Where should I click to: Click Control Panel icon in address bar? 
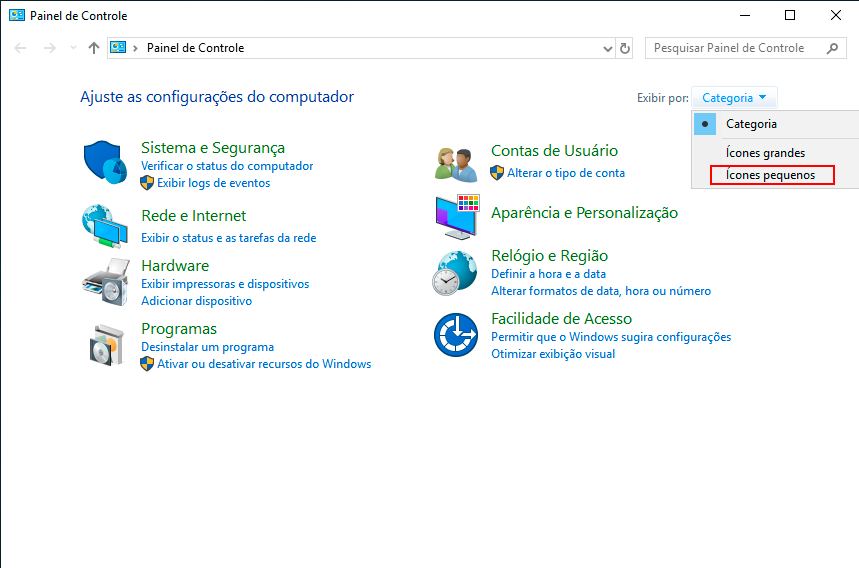pyautogui.click(x=118, y=48)
